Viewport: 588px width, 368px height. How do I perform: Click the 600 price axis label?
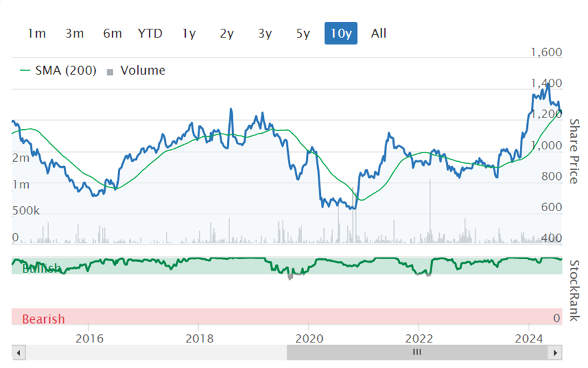coord(551,207)
